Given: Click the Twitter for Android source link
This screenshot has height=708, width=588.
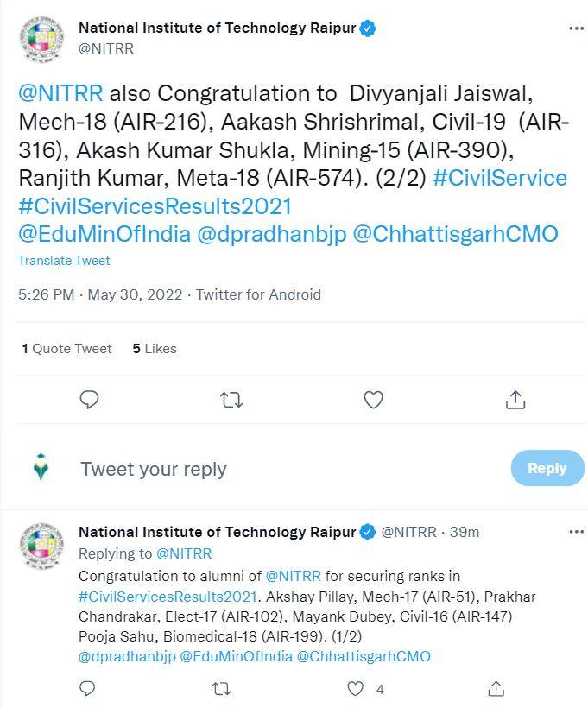Looking at the screenshot, I should 258,294.
